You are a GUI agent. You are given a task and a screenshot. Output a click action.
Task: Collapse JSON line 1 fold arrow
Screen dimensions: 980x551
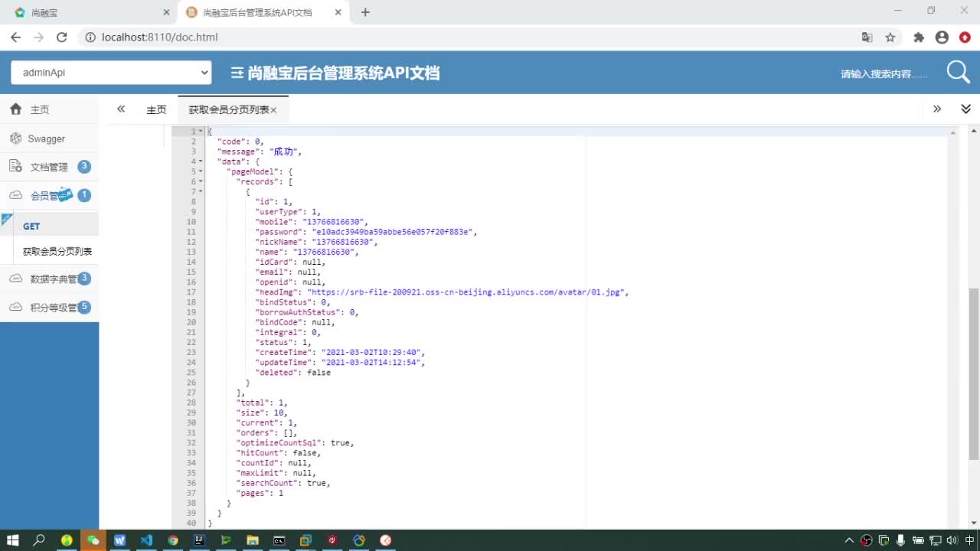(x=201, y=131)
